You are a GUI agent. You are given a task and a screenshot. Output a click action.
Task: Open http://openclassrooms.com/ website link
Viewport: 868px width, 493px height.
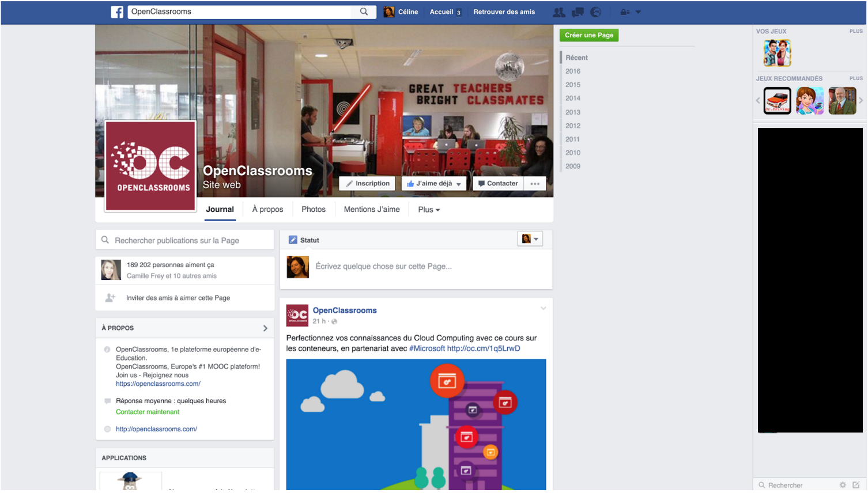[x=156, y=429]
